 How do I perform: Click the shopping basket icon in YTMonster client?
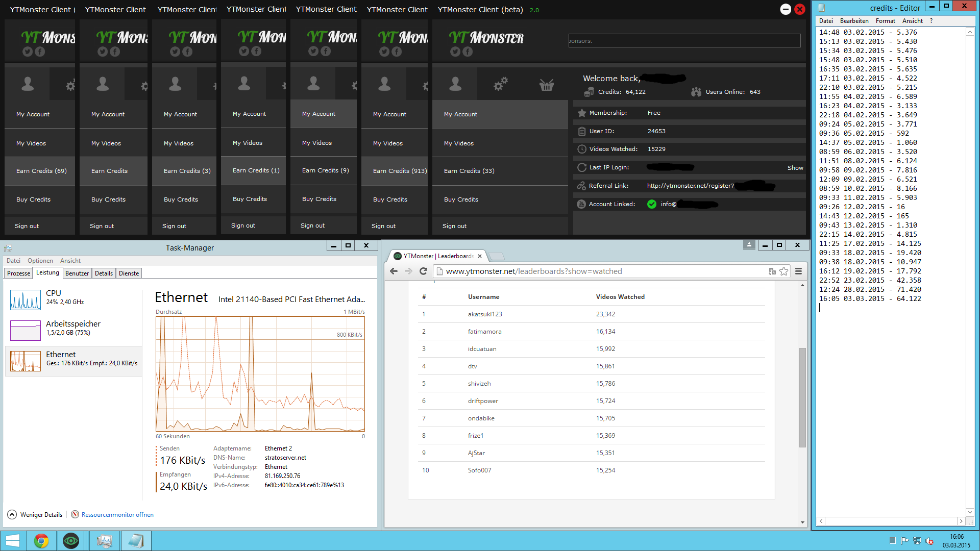click(x=546, y=85)
